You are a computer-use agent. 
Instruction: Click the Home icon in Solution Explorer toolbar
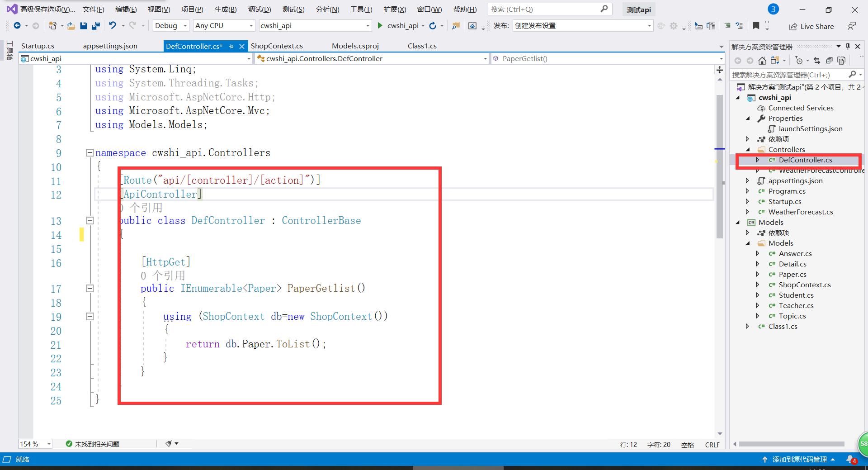(x=762, y=61)
